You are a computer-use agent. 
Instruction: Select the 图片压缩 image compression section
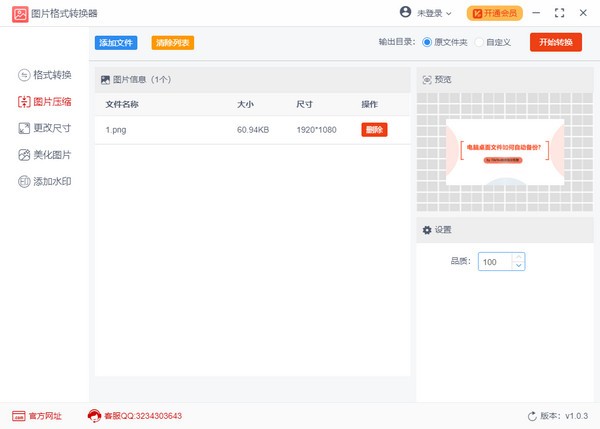point(46,101)
